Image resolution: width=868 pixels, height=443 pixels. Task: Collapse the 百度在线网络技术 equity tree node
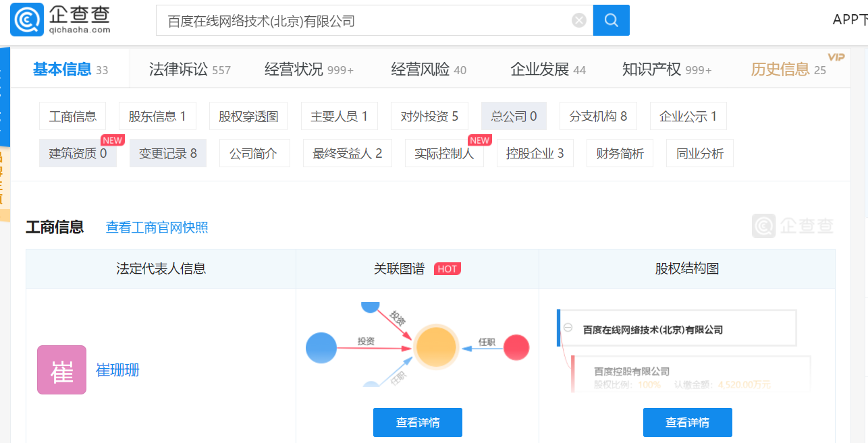pyautogui.click(x=568, y=328)
